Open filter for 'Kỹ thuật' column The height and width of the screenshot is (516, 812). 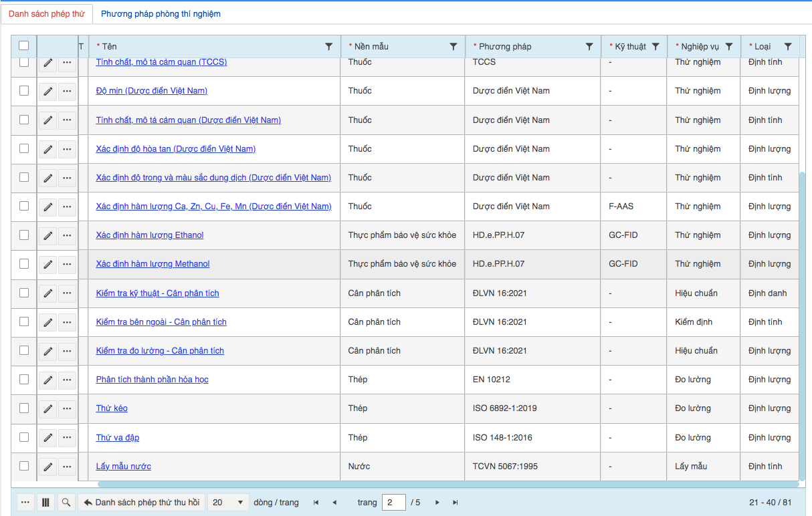[655, 47]
